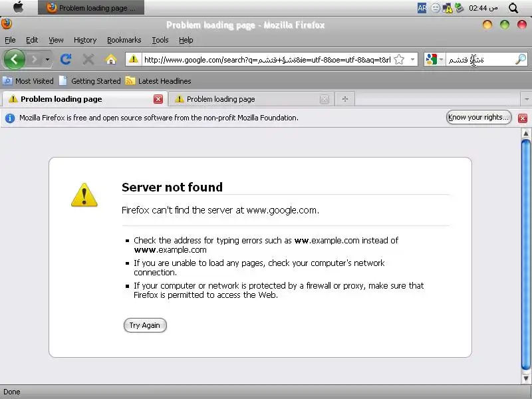Reload the page with the blue refresh icon
Screen dimensions: 532x399
[65, 59]
